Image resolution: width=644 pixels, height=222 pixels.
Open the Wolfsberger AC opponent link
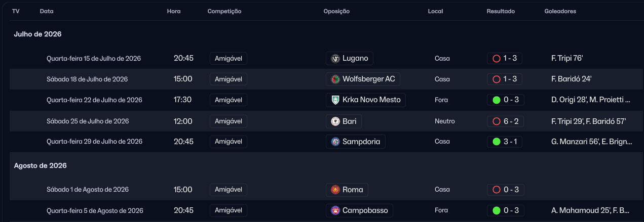[363, 79]
